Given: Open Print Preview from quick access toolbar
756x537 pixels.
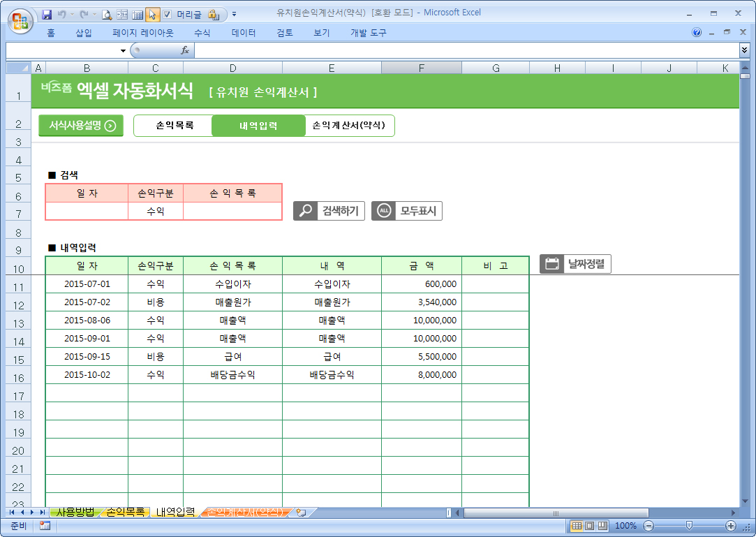Looking at the screenshot, I should pyautogui.click(x=107, y=14).
